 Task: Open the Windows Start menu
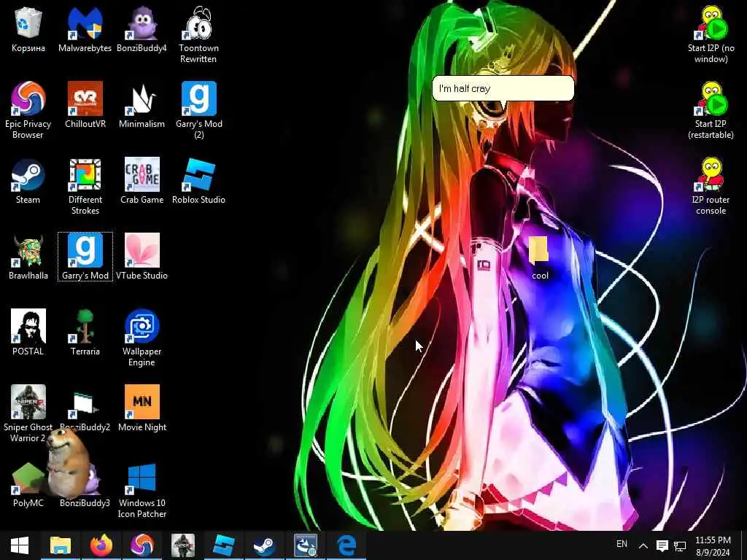point(20,545)
